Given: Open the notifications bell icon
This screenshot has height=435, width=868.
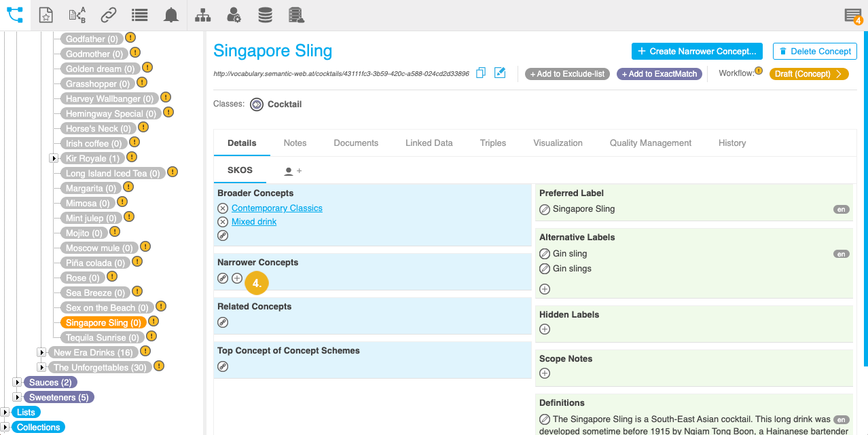Looking at the screenshot, I should point(171,15).
